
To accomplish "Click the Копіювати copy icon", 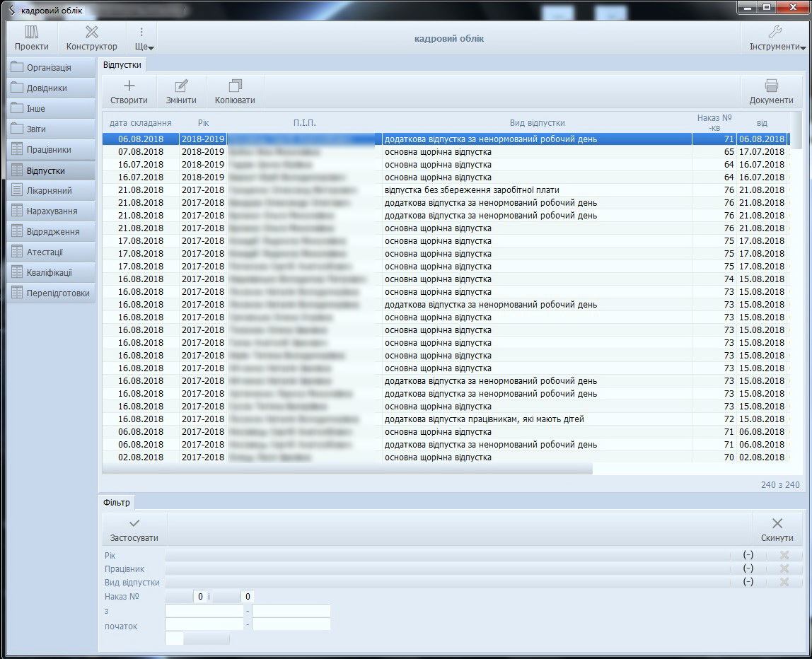I will 235,86.
